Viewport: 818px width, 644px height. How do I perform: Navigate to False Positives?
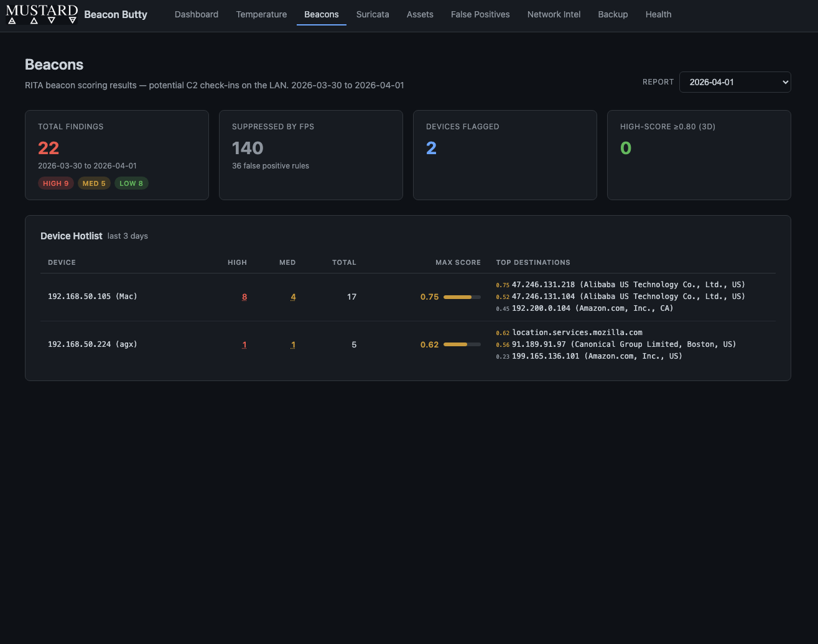pyautogui.click(x=480, y=14)
